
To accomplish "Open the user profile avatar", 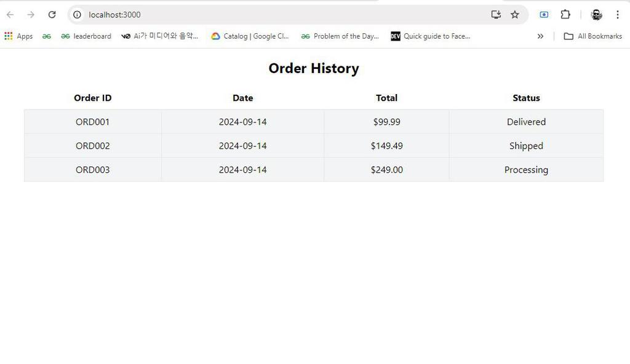I will [x=596, y=15].
